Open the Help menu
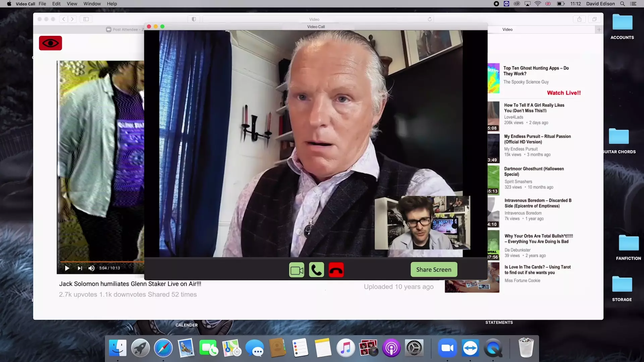The image size is (644, 362). [112, 4]
